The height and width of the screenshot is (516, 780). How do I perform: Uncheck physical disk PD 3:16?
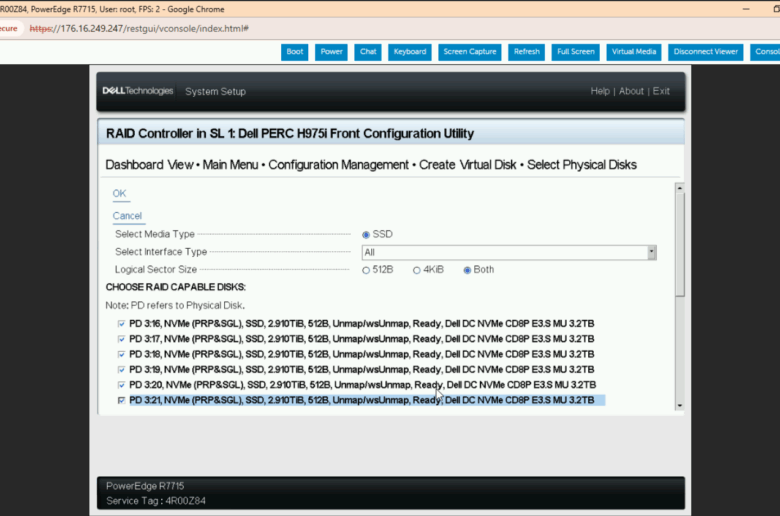coord(122,324)
